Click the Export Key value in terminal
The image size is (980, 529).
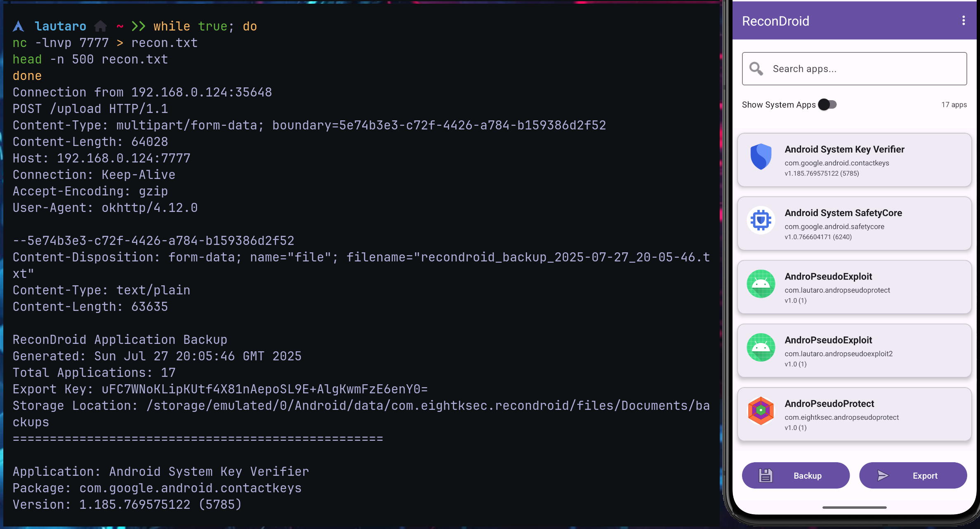pos(265,389)
